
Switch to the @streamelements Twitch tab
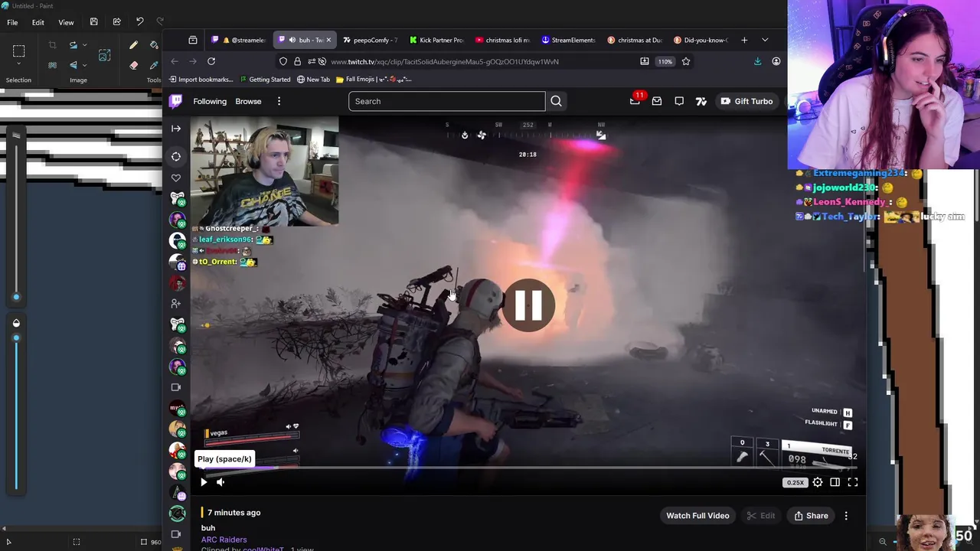coord(238,40)
